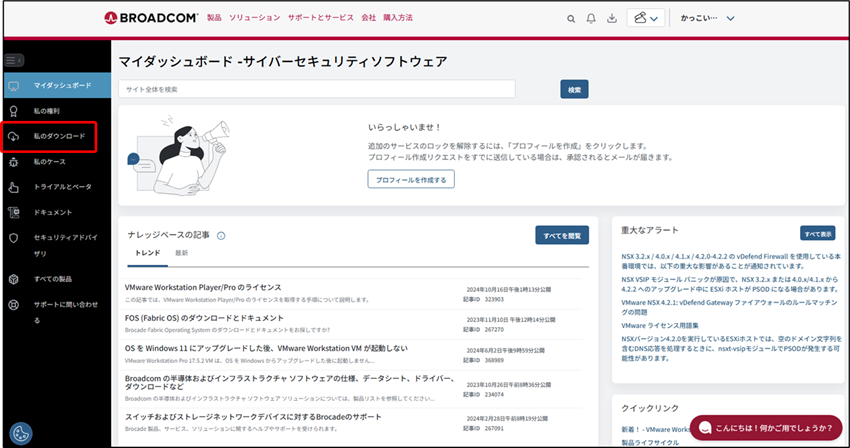Click プロフィールを作成する button
This screenshot has height=448, width=850.
[411, 180]
